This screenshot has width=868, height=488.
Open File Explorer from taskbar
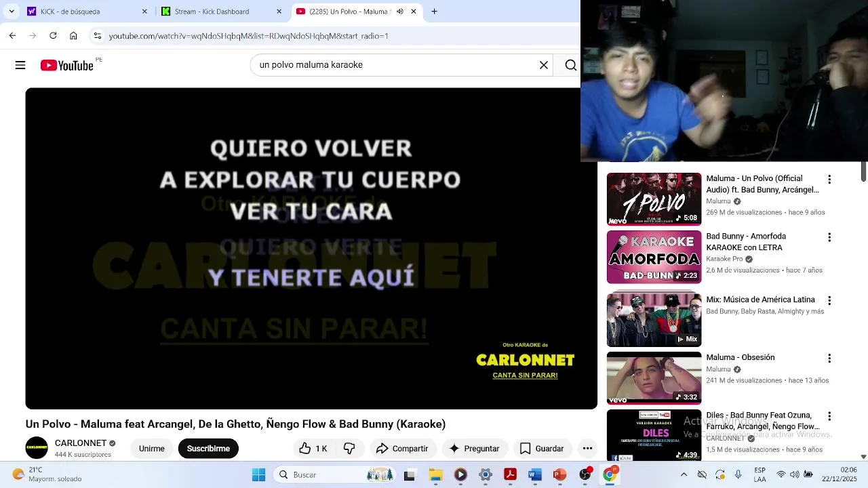[x=435, y=475]
